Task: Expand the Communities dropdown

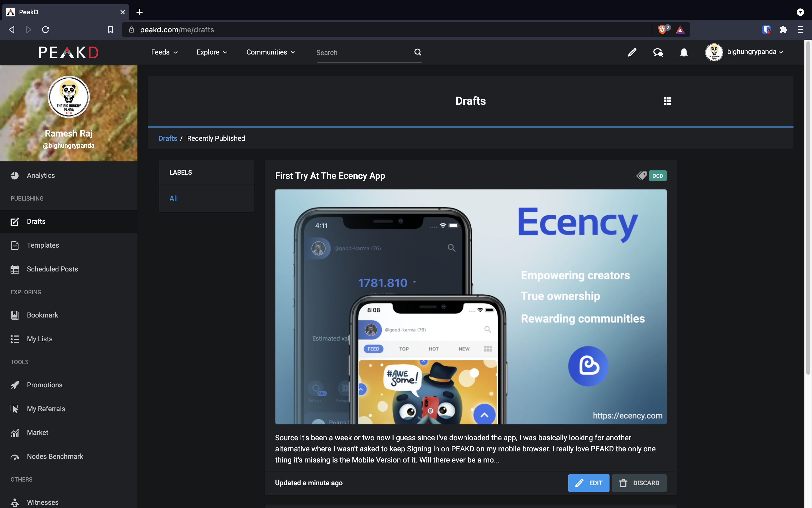Action: pos(271,52)
